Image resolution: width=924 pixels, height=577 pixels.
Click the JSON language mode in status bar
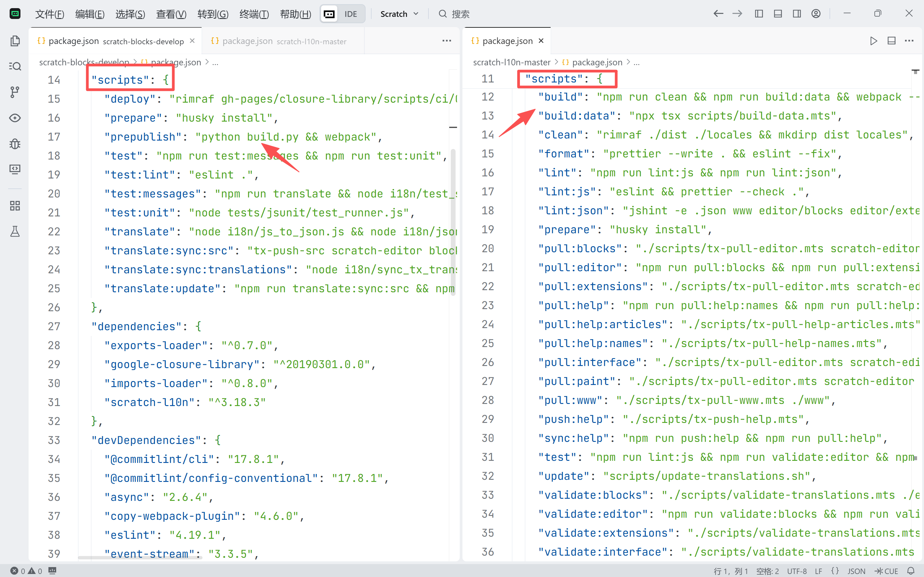coord(856,571)
